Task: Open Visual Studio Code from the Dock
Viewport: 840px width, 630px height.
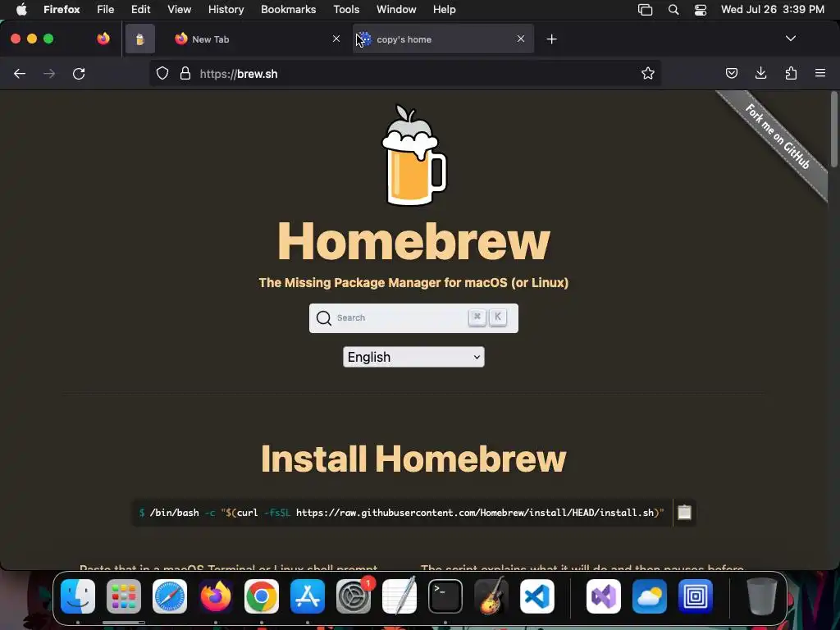Action: click(537, 596)
